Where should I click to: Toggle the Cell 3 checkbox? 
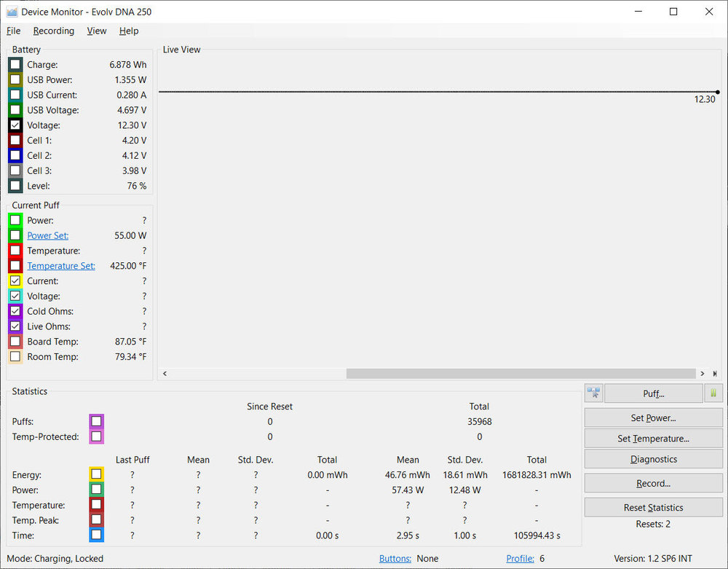coord(15,170)
